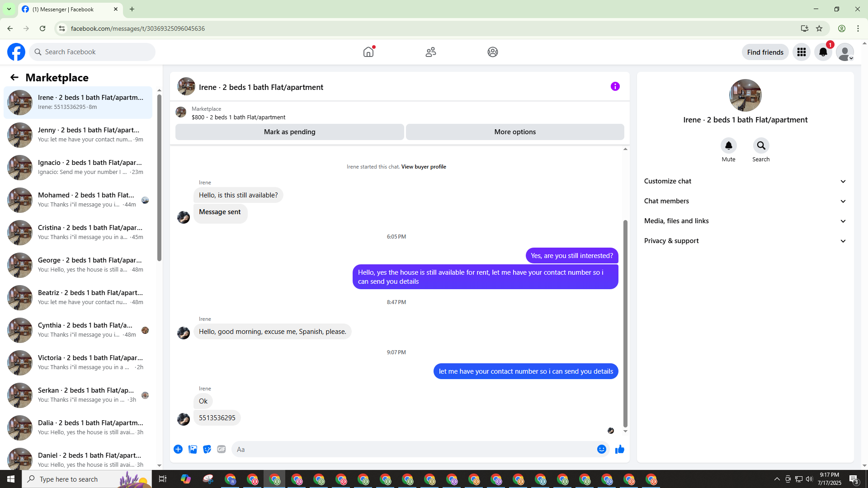Open the Groups icon in top navigation
Viewport: 868px width, 488px height.
(x=493, y=52)
